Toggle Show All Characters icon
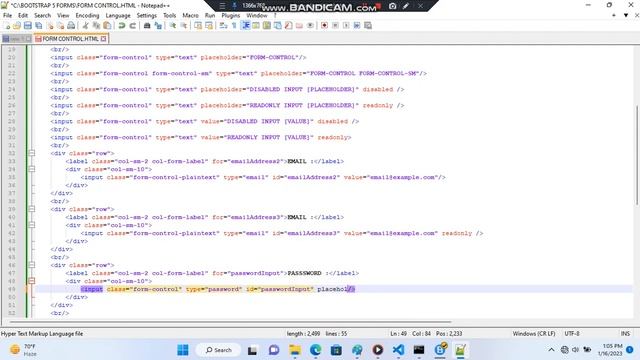 tap(234, 25)
